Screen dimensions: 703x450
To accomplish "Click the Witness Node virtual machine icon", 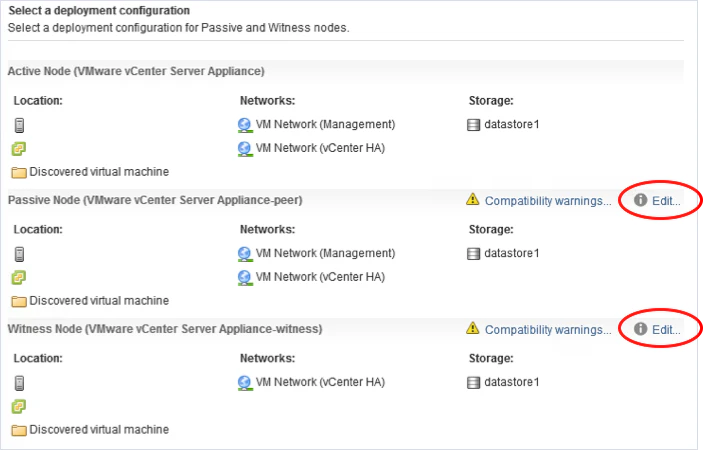I will coord(18,407).
